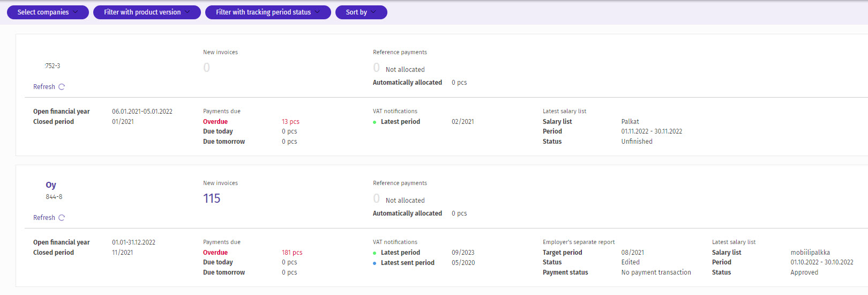The image size is (868, 295).
Task: Click salary period 01.11.2022 - 30.11.2022
Action: click(x=652, y=131)
